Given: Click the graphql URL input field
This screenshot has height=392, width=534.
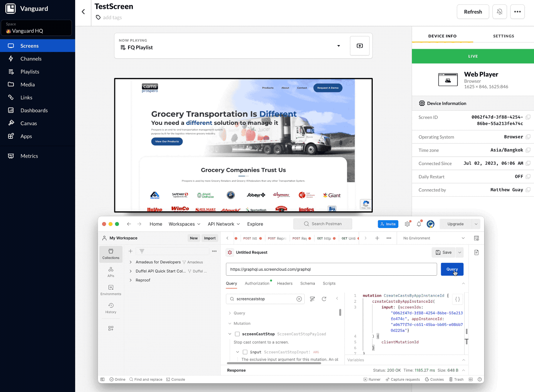Looking at the screenshot, I should point(331,269).
